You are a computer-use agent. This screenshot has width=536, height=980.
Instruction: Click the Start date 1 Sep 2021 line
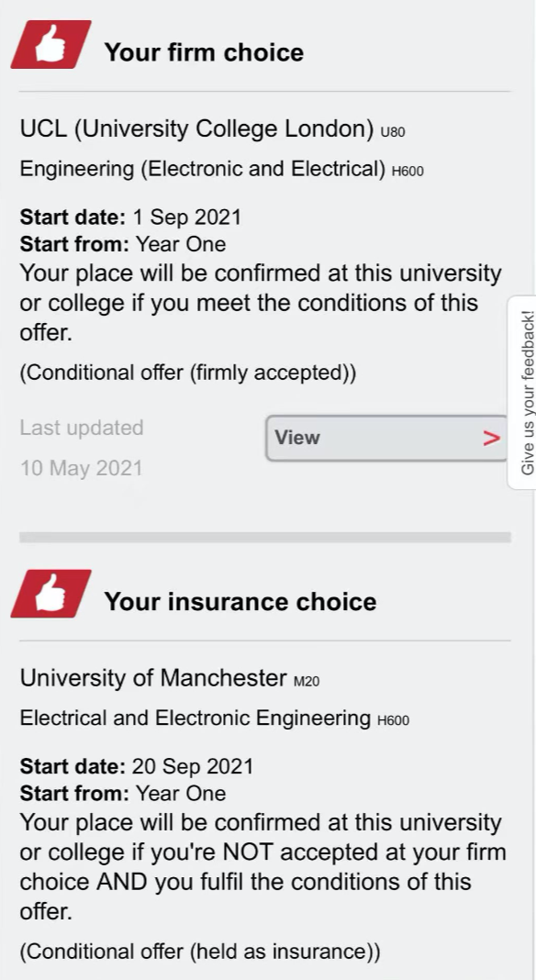point(130,217)
